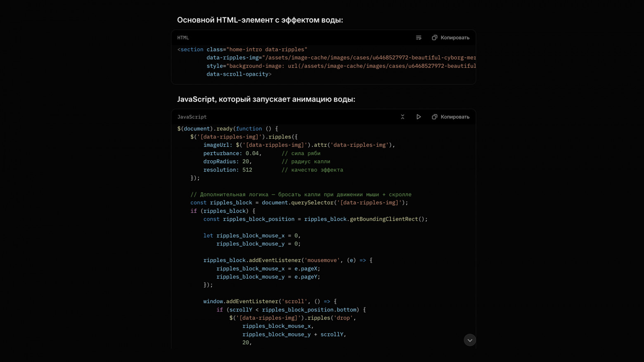Click the 'const ripples_block_position' line
This screenshot has height=362, width=644.
(x=315, y=219)
